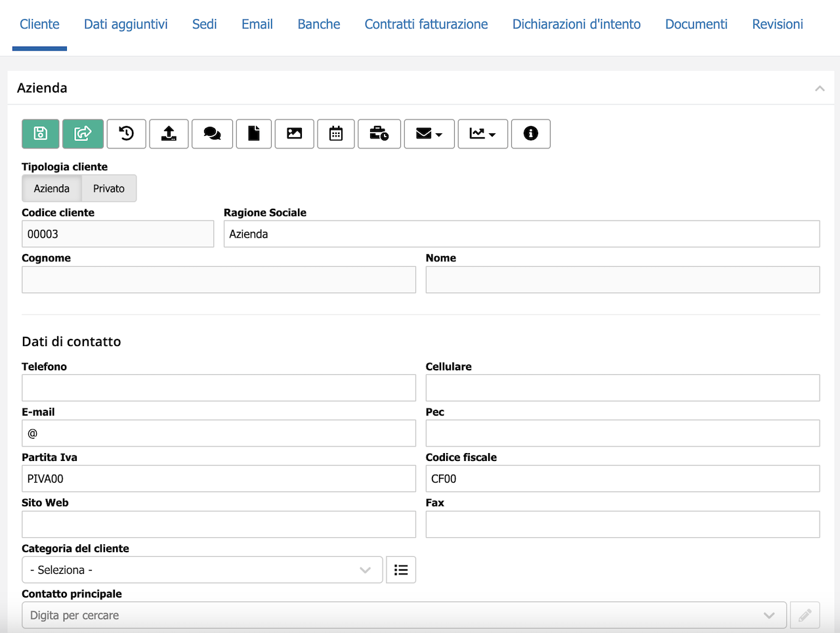Open the Dichiarazioni d'intento tab
This screenshot has height=633, width=840.
click(x=577, y=24)
